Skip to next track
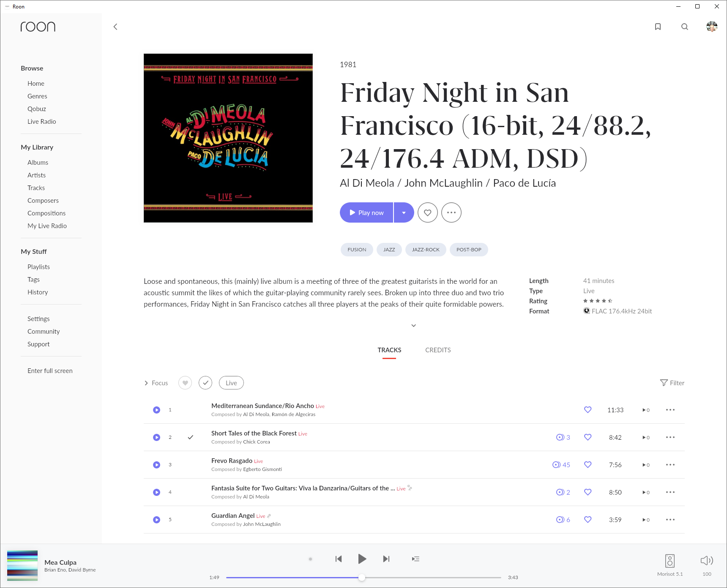Image resolution: width=727 pixels, height=588 pixels. point(386,559)
